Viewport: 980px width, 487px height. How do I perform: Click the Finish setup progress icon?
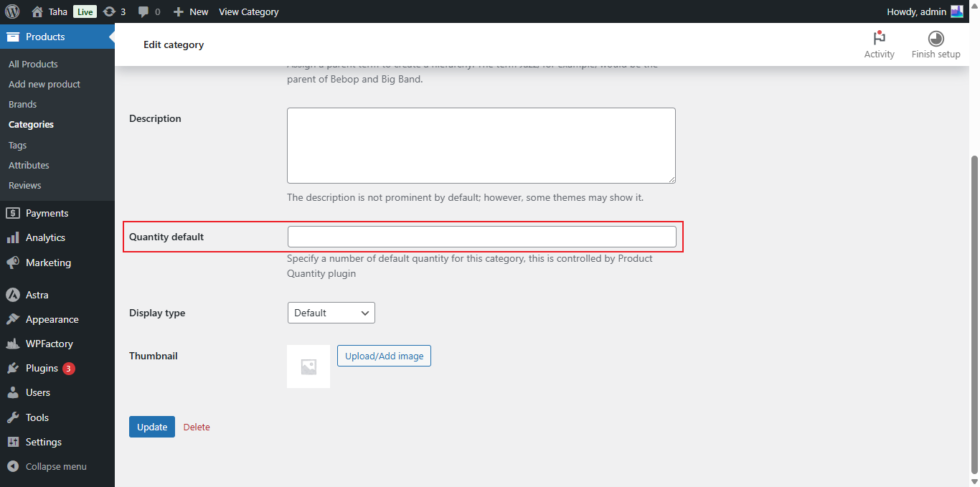click(936, 39)
